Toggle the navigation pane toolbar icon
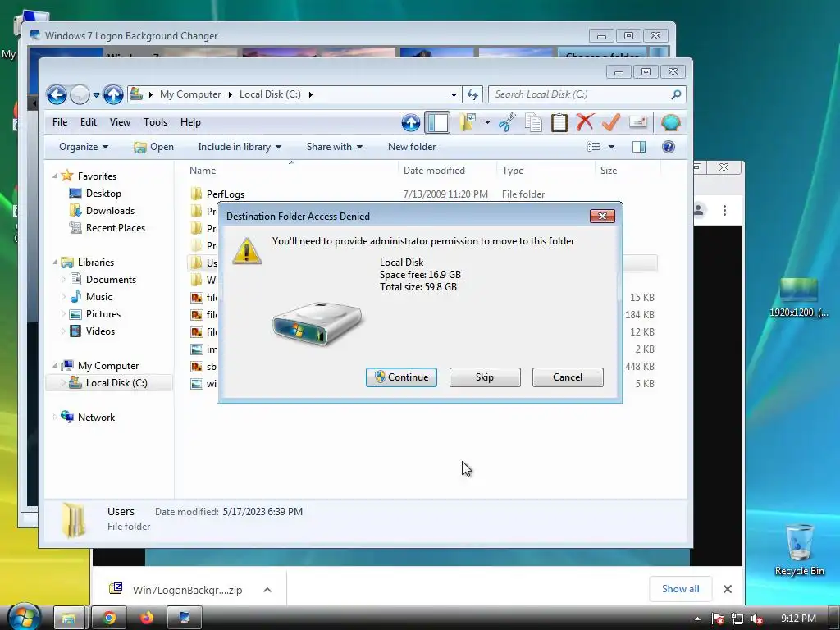 point(437,123)
